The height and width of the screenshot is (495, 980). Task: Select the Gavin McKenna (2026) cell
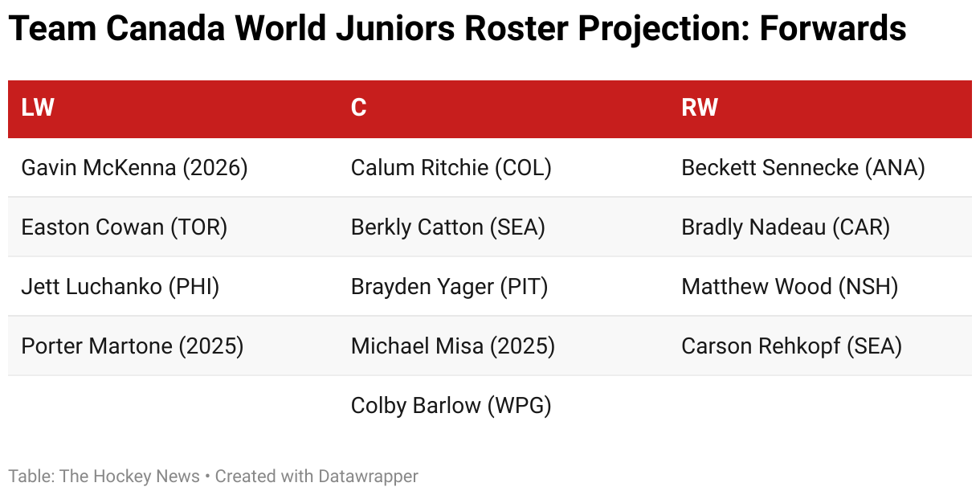(x=135, y=168)
